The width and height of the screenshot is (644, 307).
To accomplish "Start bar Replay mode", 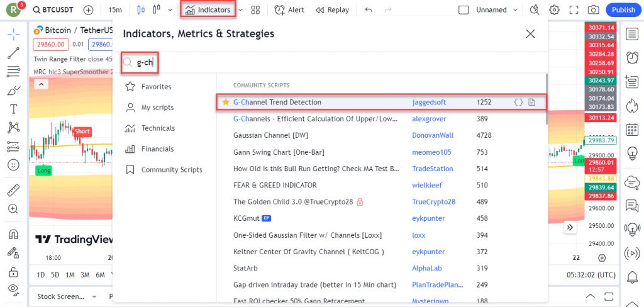I will 332,10.
